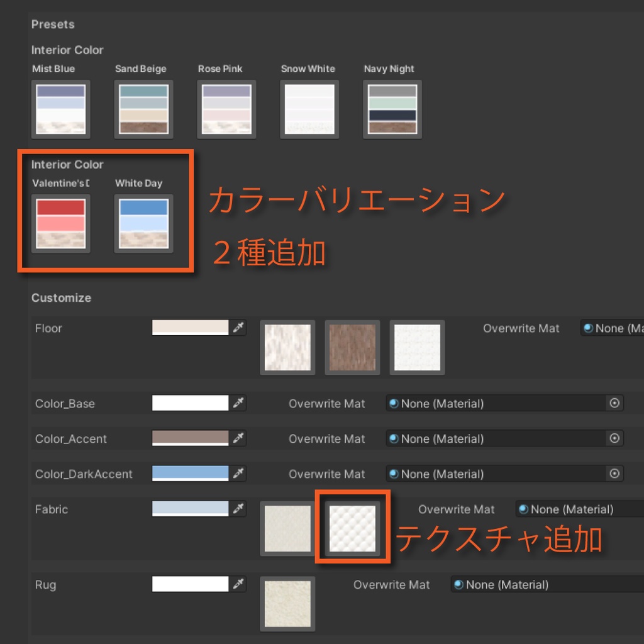Open the Floor color swatch
The width and height of the screenshot is (644, 644).
tap(190, 328)
